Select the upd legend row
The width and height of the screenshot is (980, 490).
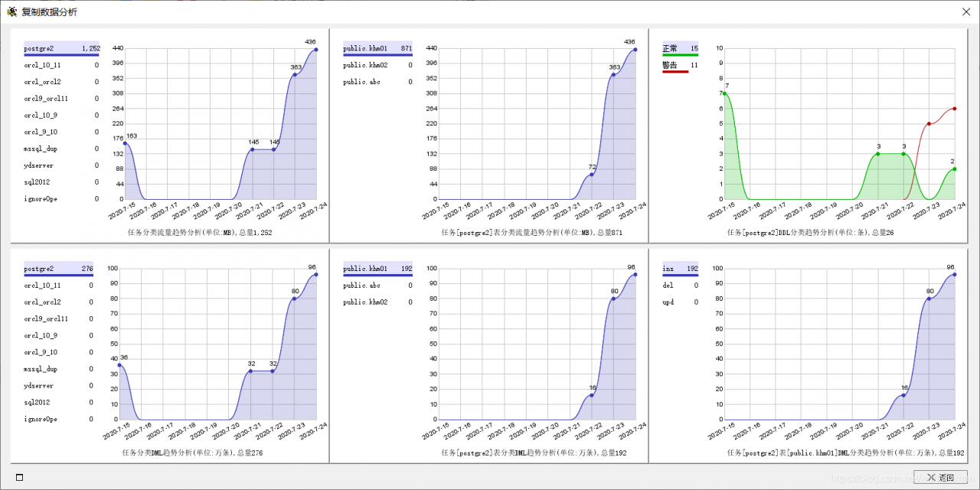[x=680, y=302]
